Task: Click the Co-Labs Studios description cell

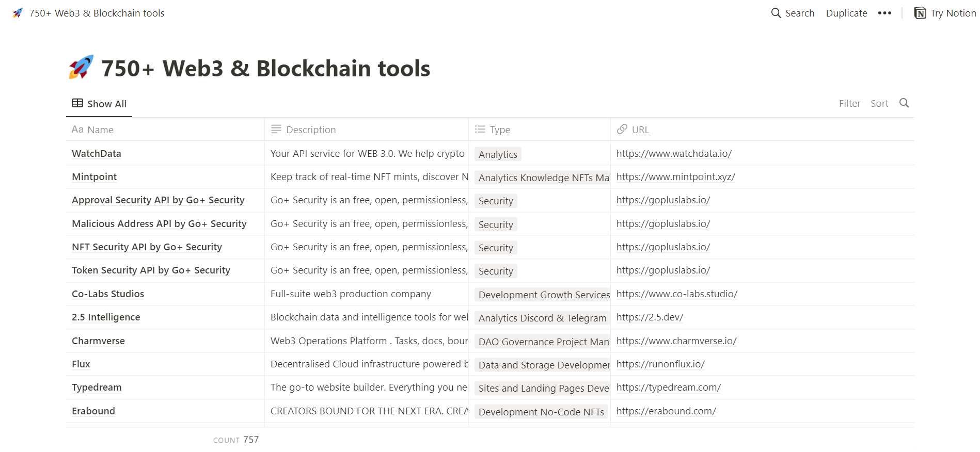Action: [367, 294]
